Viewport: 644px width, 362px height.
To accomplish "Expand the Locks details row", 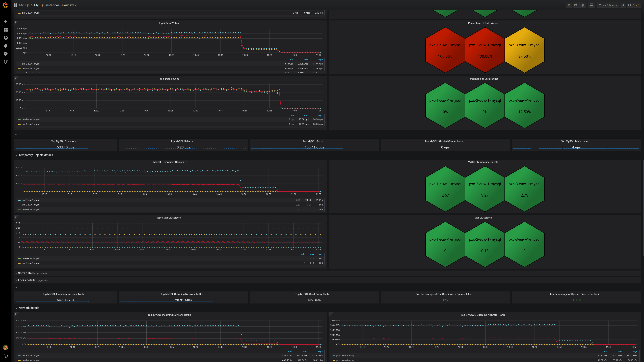I will (26, 280).
